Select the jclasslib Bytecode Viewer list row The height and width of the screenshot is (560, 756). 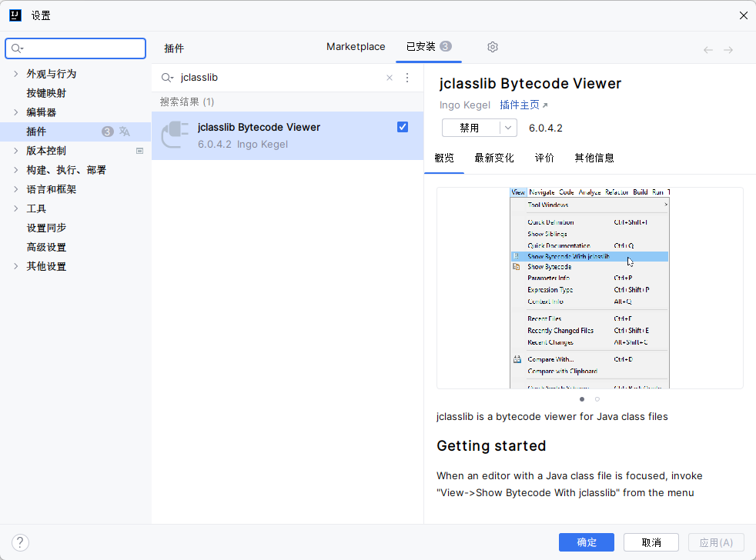287,135
